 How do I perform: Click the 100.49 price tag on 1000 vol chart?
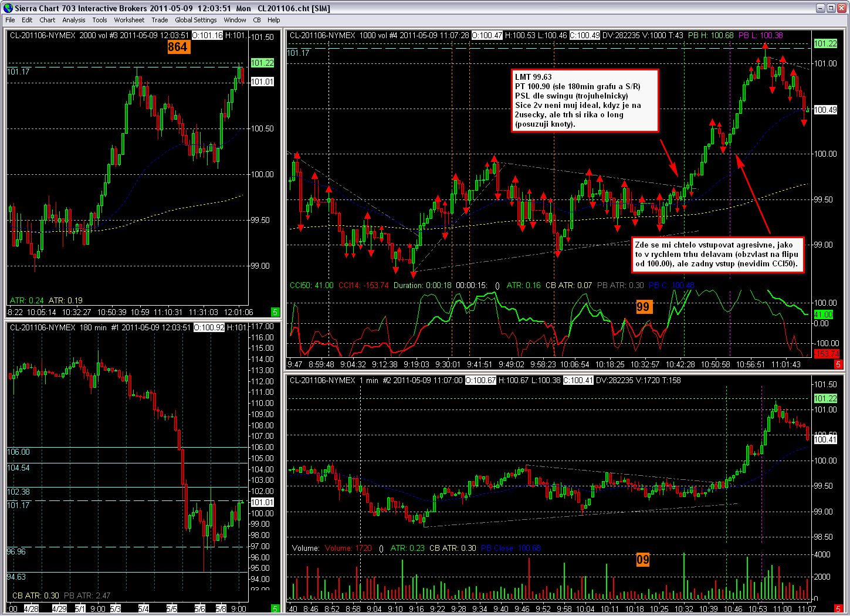click(x=825, y=110)
